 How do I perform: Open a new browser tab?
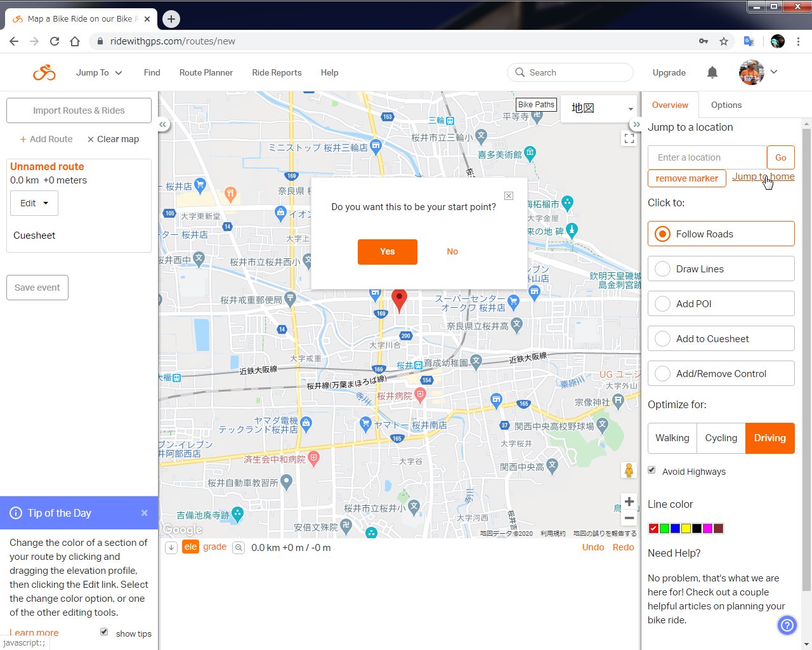tap(171, 19)
